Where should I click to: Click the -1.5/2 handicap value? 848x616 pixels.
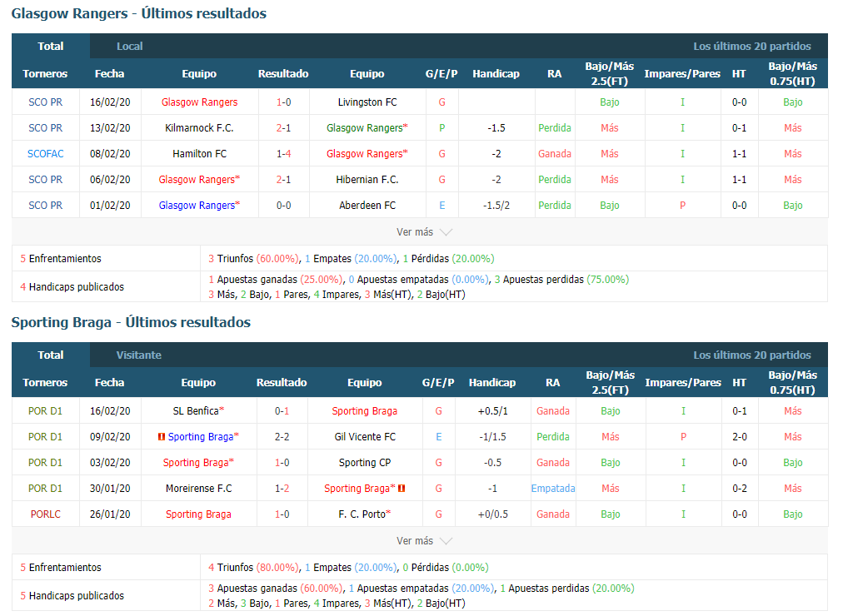(x=496, y=206)
